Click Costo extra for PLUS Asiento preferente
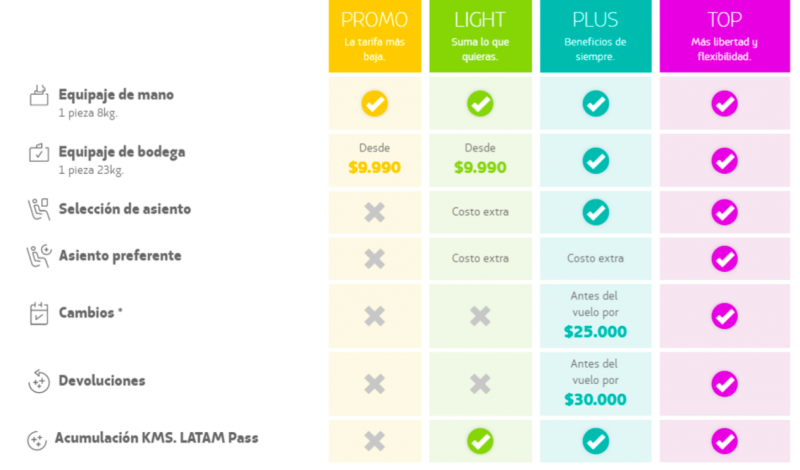This screenshot has height=470, width=800. tap(595, 258)
